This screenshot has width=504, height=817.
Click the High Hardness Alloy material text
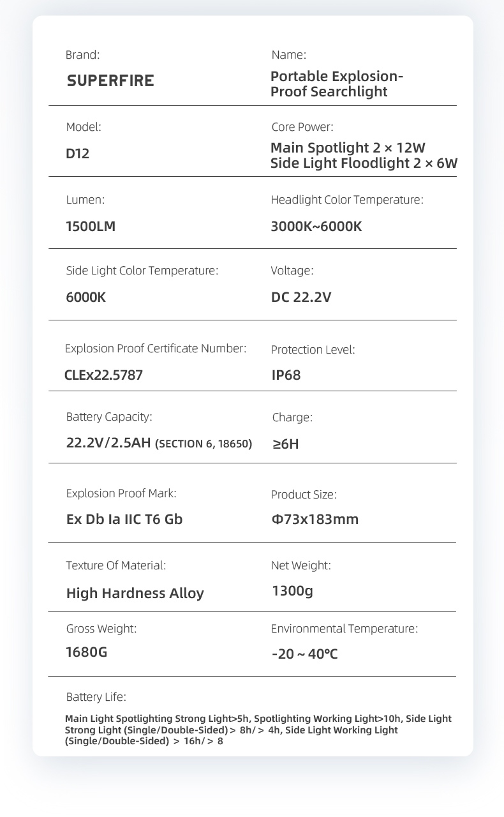(135, 593)
